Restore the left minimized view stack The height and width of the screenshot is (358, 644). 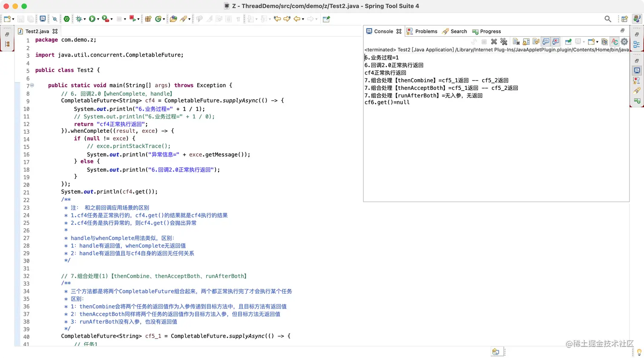point(7,34)
